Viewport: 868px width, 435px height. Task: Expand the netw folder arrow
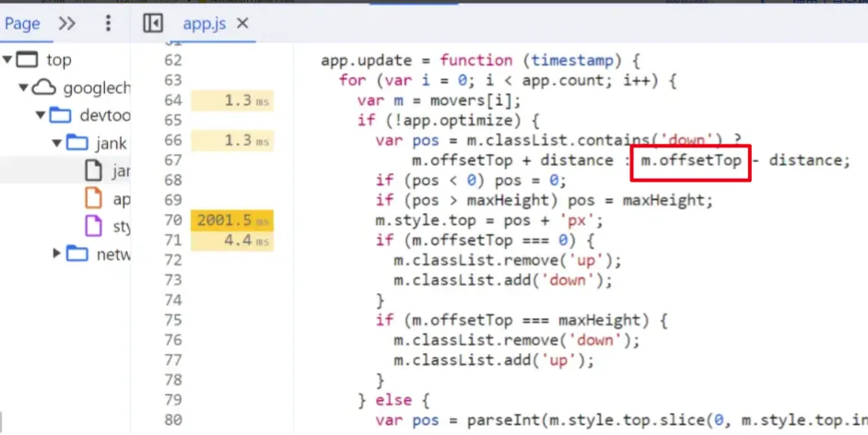(x=56, y=254)
